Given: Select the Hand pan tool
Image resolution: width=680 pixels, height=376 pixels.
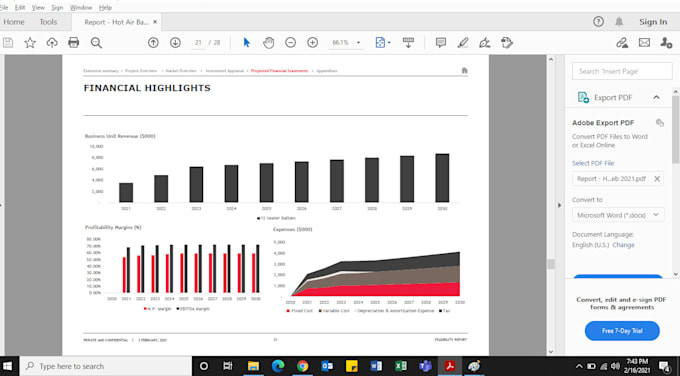Looking at the screenshot, I should coord(268,43).
